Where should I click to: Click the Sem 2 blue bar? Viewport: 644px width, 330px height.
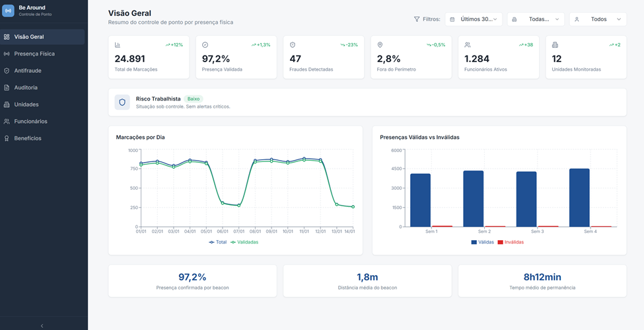pyautogui.click(x=473, y=199)
